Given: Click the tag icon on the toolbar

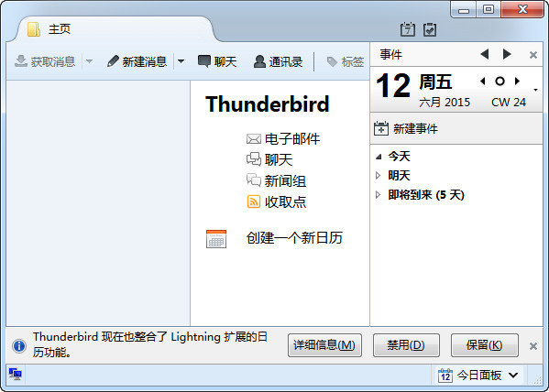Looking at the screenshot, I should point(332,61).
